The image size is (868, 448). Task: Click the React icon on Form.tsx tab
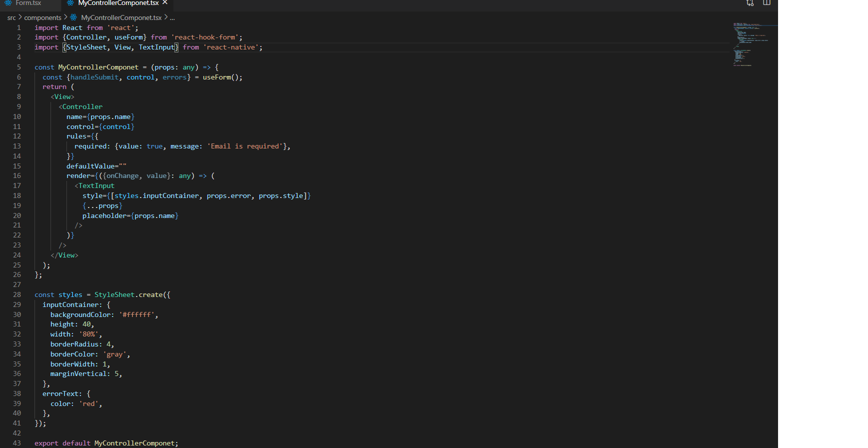(x=8, y=3)
